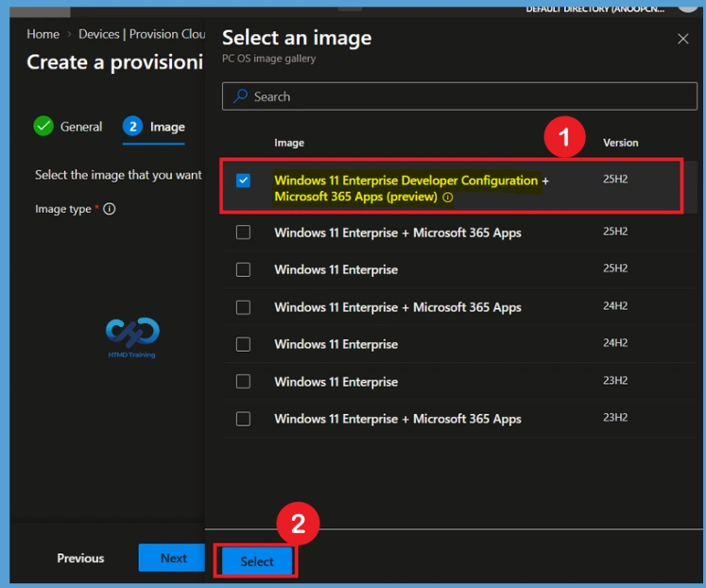706x588 pixels.
Task: Click the Previous button
Action: coord(80,558)
